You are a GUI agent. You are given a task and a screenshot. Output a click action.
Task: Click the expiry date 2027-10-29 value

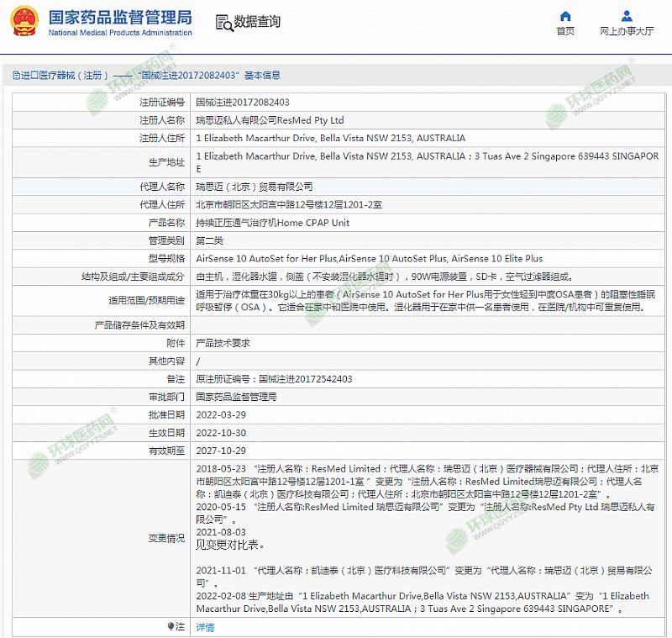(x=220, y=451)
